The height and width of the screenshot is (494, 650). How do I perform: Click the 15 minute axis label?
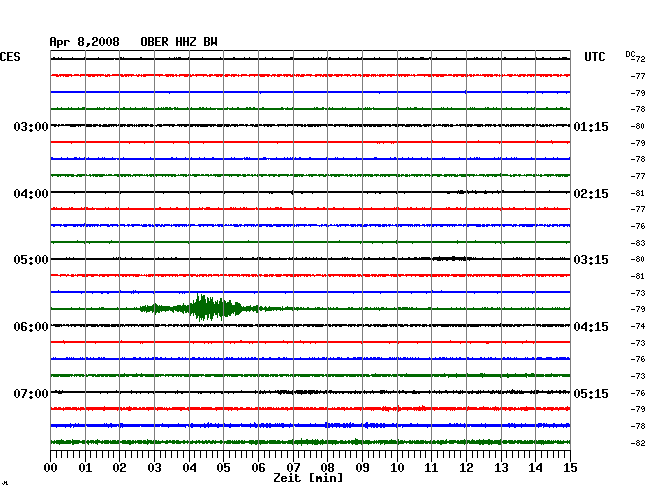[x=570, y=468]
